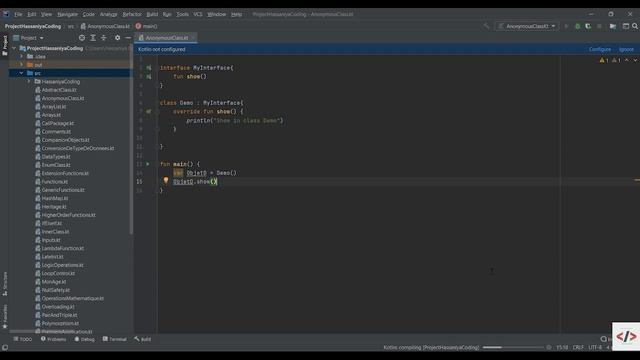Click the window layout icon beside the search magnifier
The image size is (640, 360).
click(x=626, y=26)
